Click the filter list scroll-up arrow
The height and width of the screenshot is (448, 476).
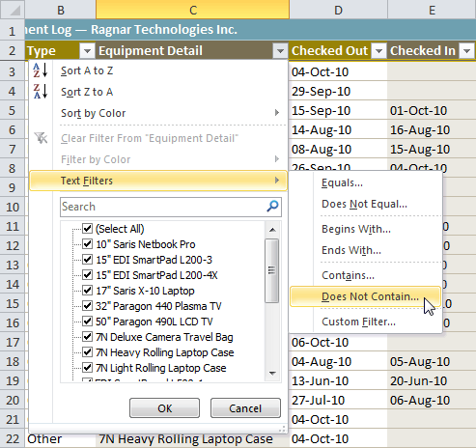tap(272, 230)
